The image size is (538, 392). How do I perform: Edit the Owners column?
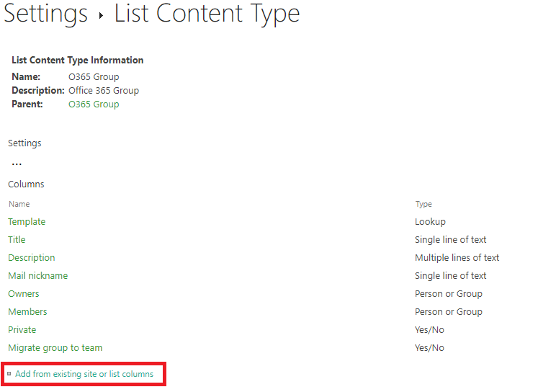pyautogui.click(x=24, y=294)
